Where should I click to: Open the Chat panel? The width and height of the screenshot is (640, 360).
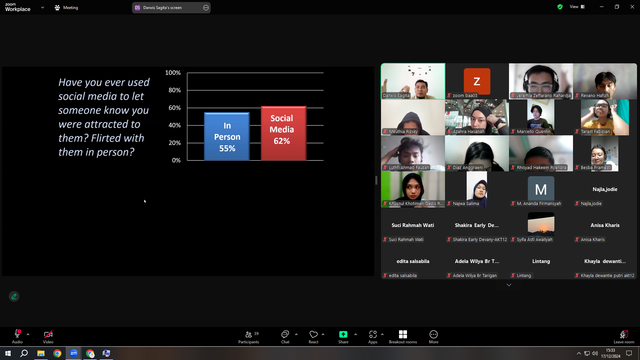285,336
